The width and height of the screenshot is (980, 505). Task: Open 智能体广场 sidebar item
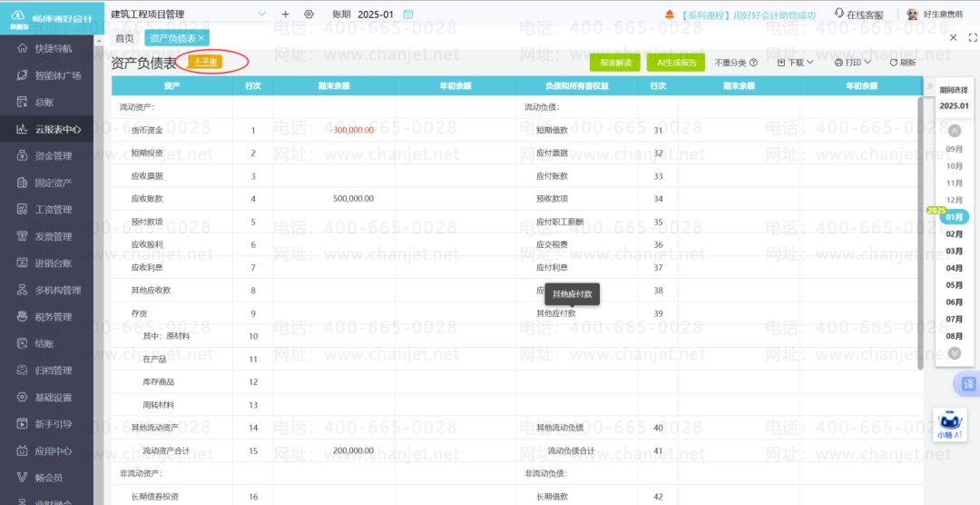pos(47,75)
